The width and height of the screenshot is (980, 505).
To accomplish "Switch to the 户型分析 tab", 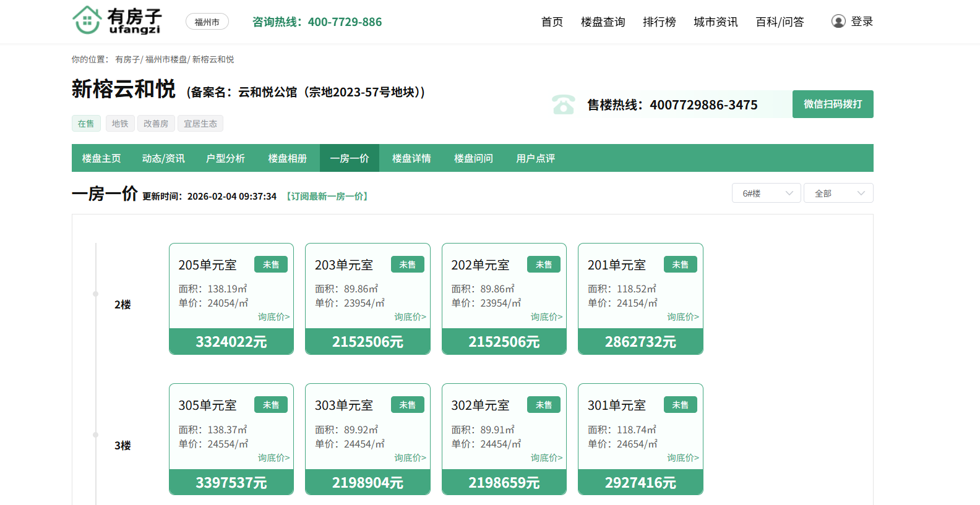I will 225,158.
